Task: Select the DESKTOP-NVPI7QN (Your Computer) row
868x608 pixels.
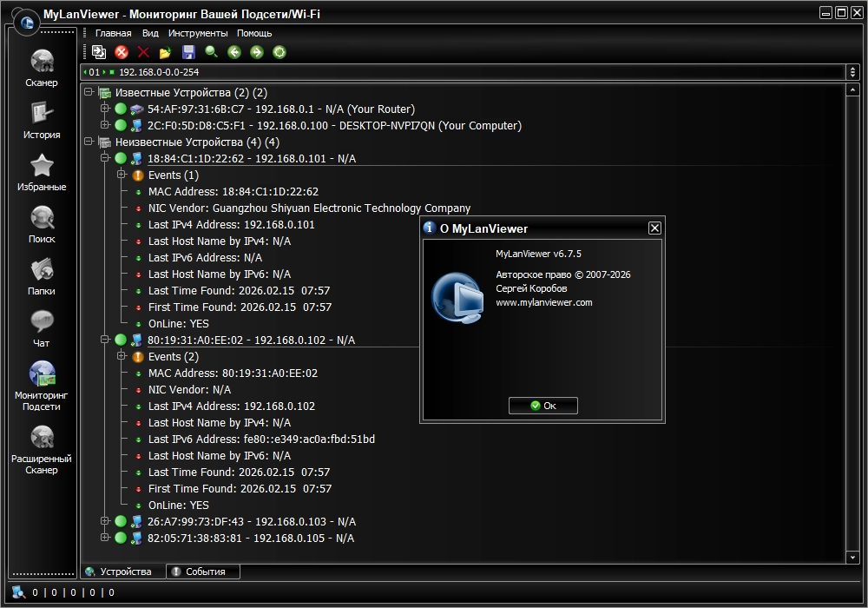Action: click(x=334, y=126)
